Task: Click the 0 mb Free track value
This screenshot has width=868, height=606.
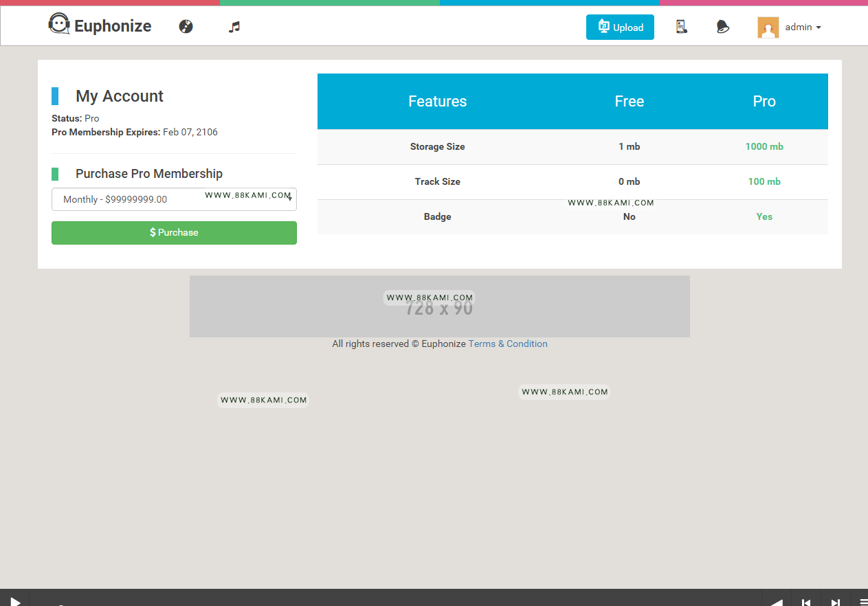Action: 630,181
